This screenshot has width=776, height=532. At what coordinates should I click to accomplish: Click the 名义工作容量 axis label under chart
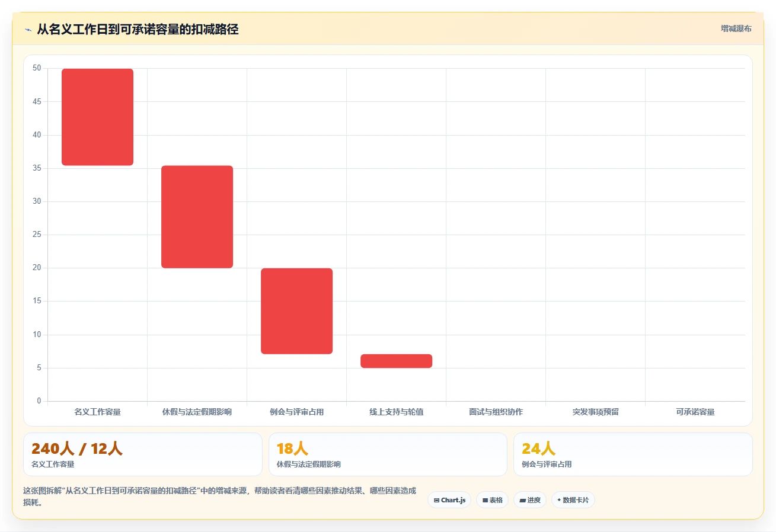[x=98, y=412]
